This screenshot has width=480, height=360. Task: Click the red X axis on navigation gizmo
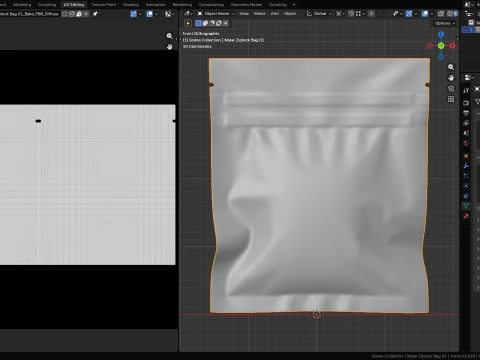(x=452, y=46)
